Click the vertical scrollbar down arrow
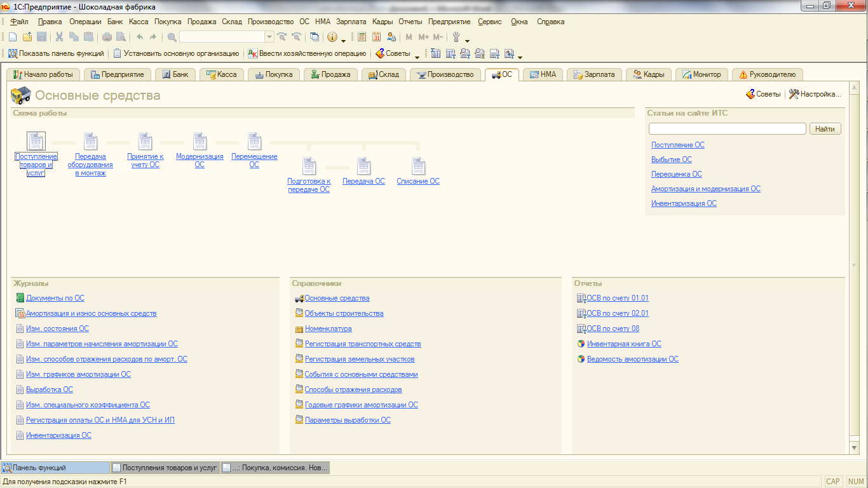This screenshot has height=488, width=868. pyautogui.click(x=855, y=448)
